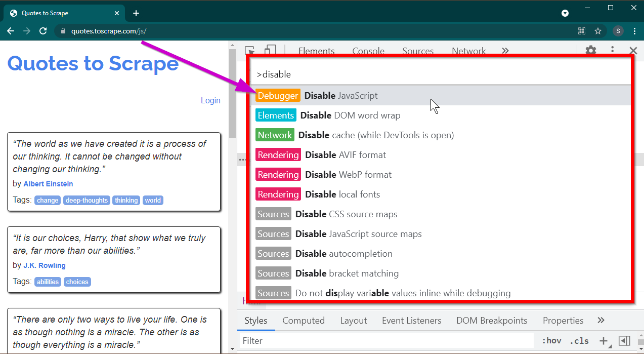Select Do not display variable values command
This screenshot has width=644, height=354.
click(441, 293)
